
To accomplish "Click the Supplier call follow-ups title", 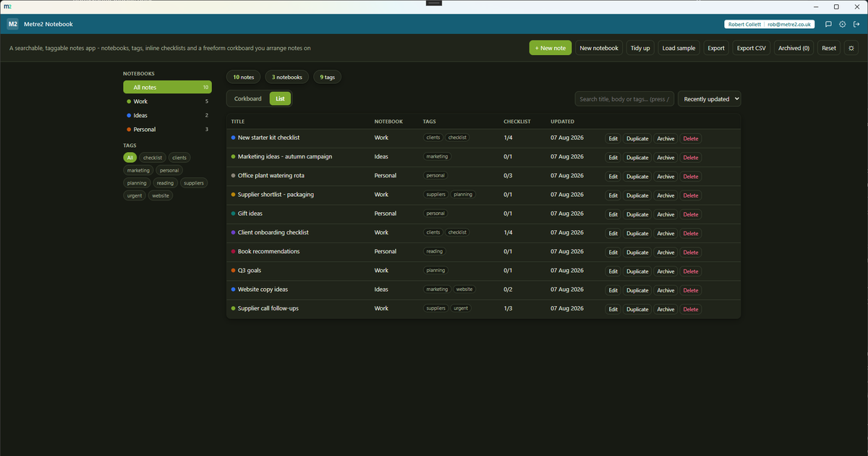I will pos(268,308).
